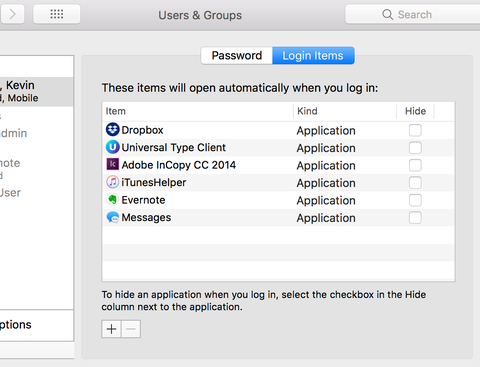
Task: Select the Adobe InCopy CC 2014 icon
Action: 113,164
